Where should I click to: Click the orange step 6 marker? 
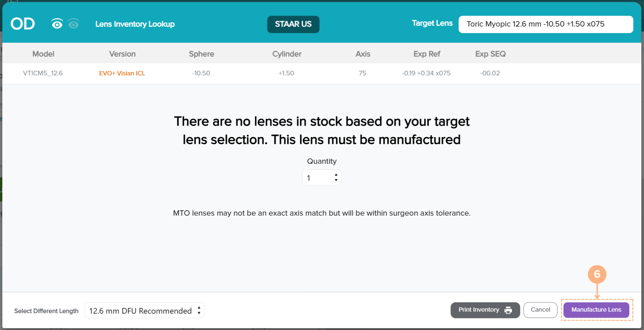[597, 274]
